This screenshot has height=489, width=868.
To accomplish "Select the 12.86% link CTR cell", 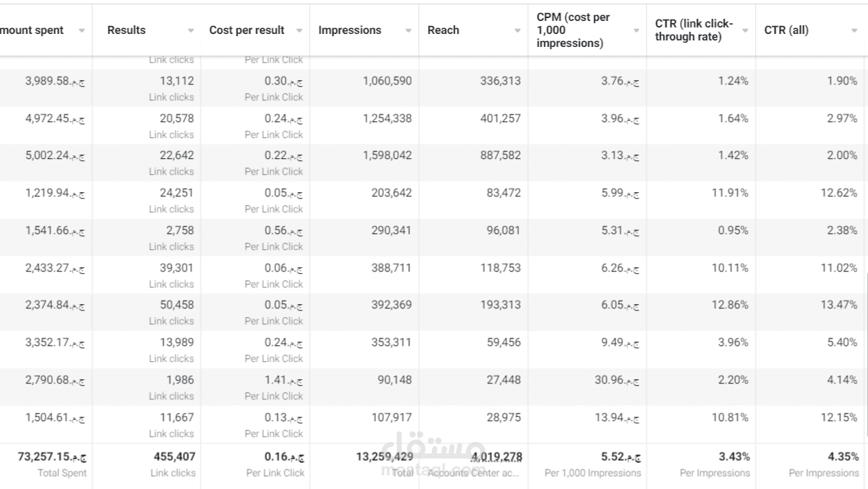I will pyautogui.click(x=729, y=305).
